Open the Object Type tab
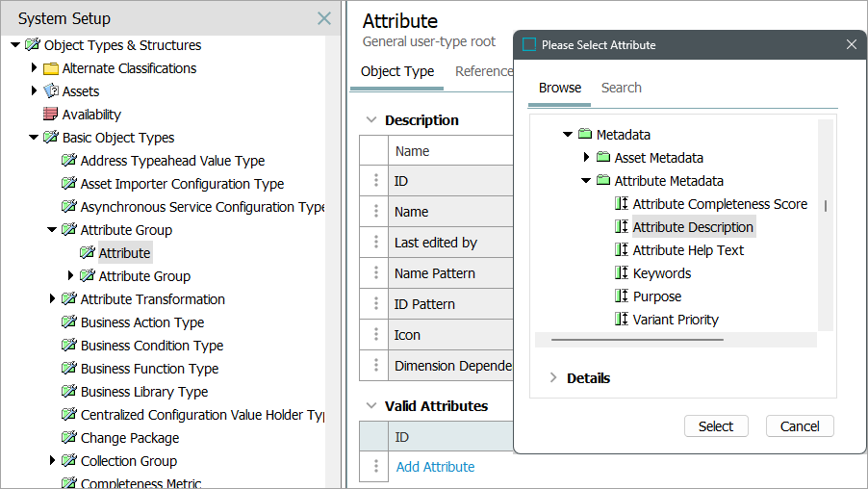 tap(396, 71)
